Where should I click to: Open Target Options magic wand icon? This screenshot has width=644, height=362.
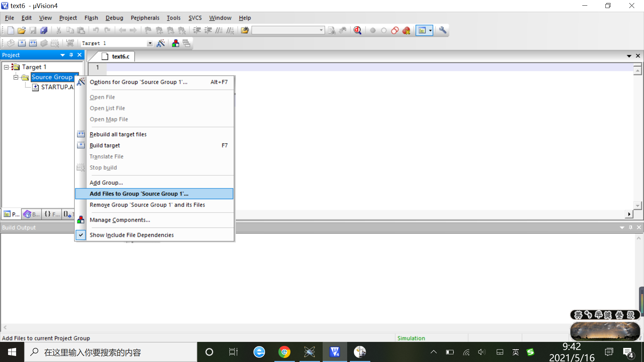(161, 43)
